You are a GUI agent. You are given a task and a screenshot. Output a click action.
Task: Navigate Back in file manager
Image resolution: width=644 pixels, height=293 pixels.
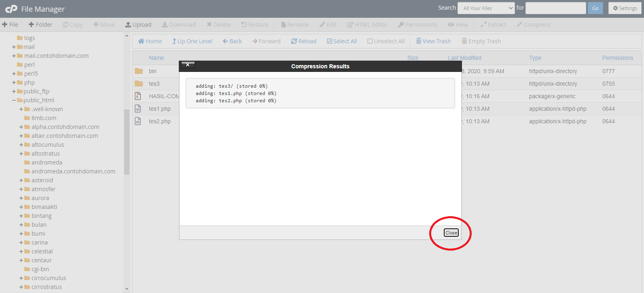coord(232,41)
